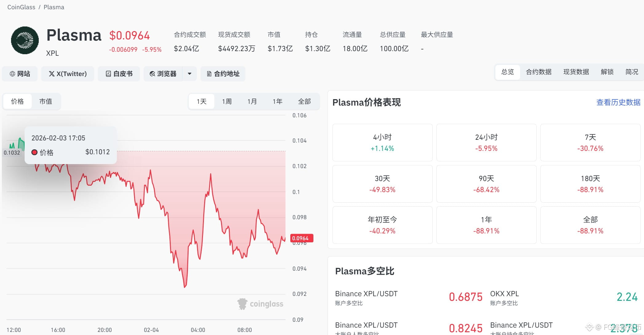
Task: Expand the 浏览器 dropdown arrow
Action: (x=189, y=74)
